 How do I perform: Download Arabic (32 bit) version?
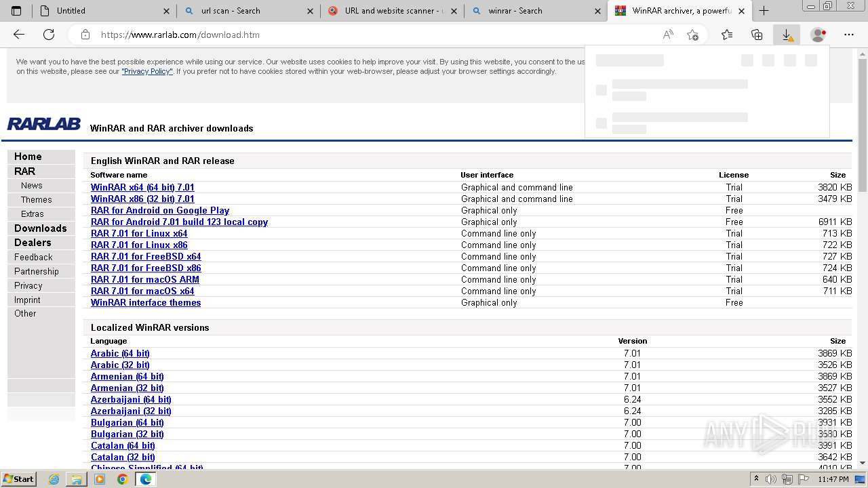pos(120,365)
